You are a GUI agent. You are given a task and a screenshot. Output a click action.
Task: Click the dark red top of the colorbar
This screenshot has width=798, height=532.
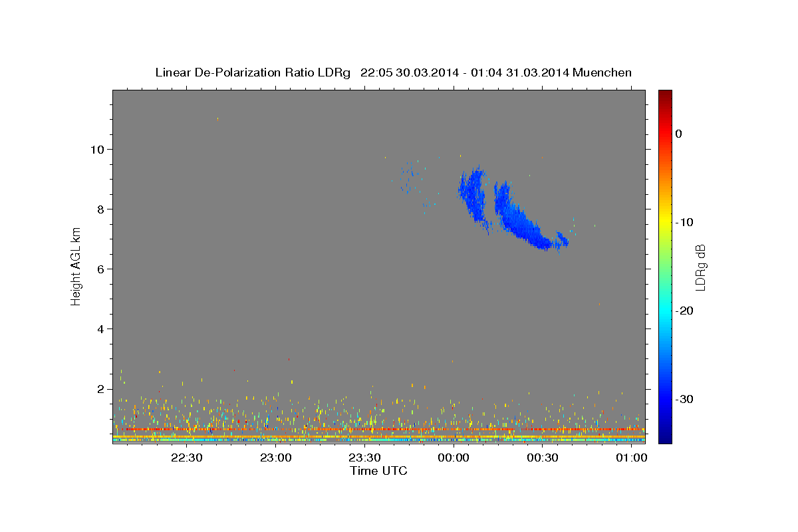665,95
